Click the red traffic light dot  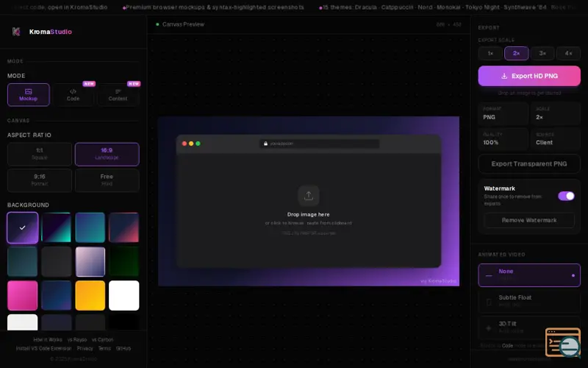184,144
